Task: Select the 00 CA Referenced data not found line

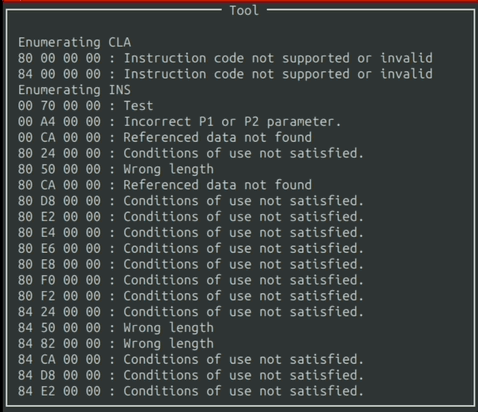Action: tap(165, 137)
